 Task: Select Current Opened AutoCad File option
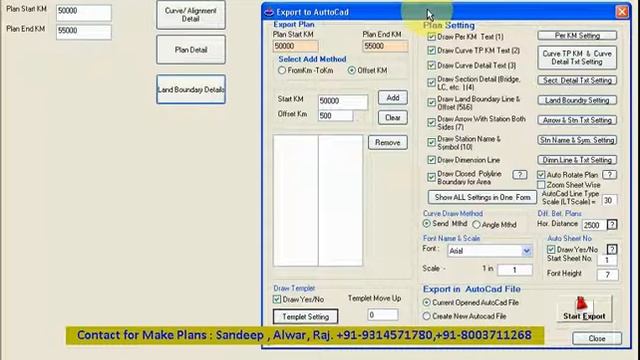click(427, 302)
